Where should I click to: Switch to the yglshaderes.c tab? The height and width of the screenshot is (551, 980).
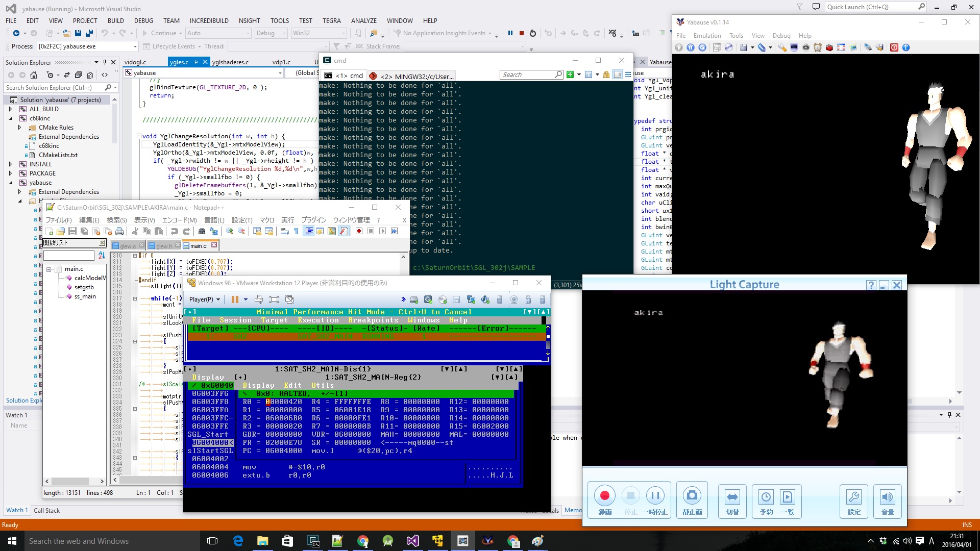point(230,62)
